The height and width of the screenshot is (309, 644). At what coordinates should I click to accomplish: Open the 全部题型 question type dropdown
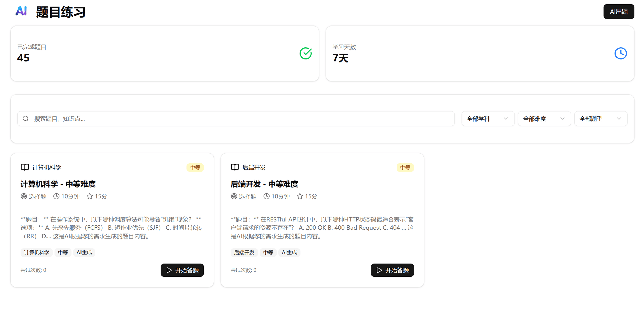[x=600, y=119]
